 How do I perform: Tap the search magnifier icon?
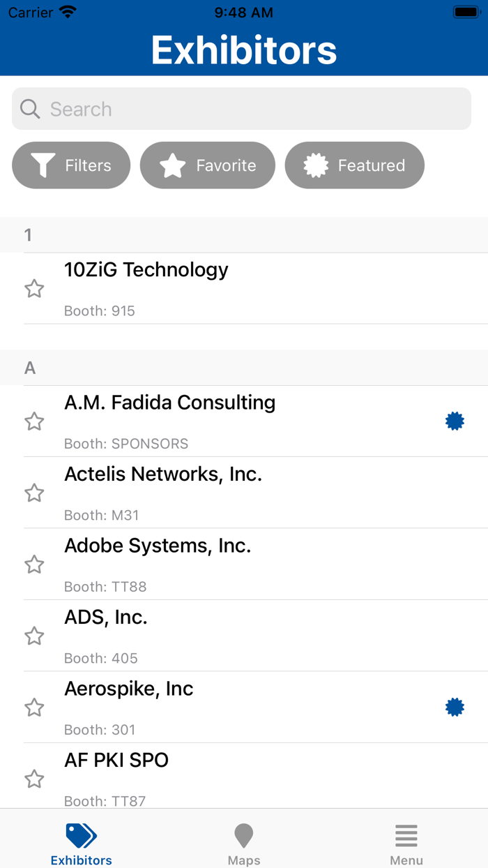click(x=30, y=109)
